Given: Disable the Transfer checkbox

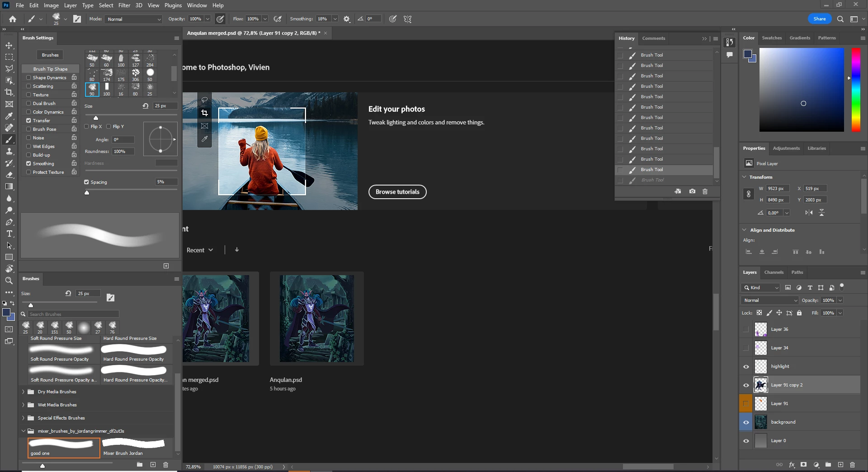Looking at the screenshot, I should click(28, 120).
